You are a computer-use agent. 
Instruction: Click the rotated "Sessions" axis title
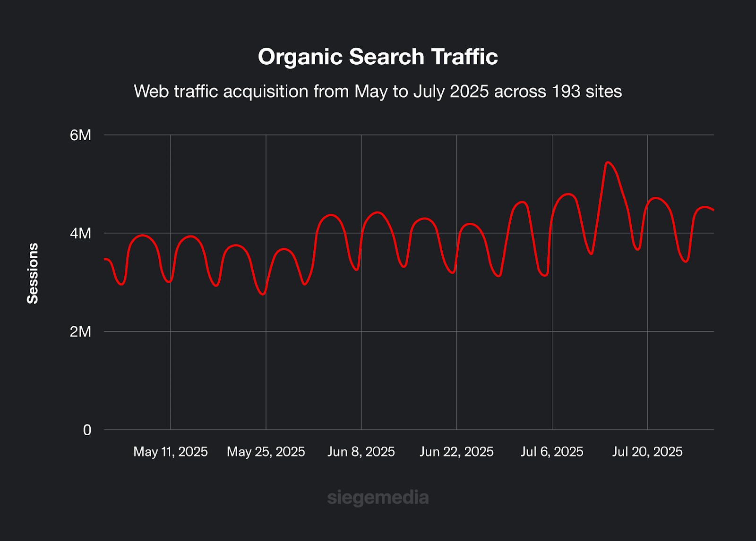coord(33,273)
